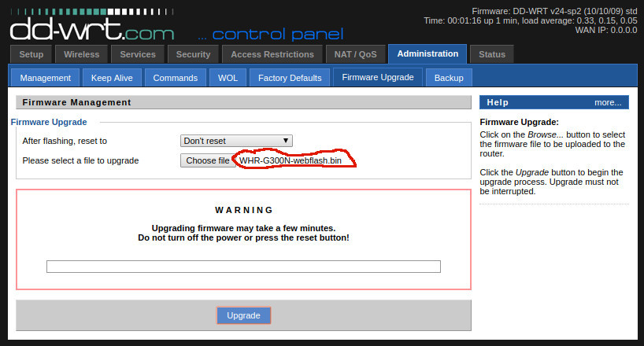Screen dimensions: 644x346
Task: Select the Access Restrictions tab
Action: click(272, 54)
